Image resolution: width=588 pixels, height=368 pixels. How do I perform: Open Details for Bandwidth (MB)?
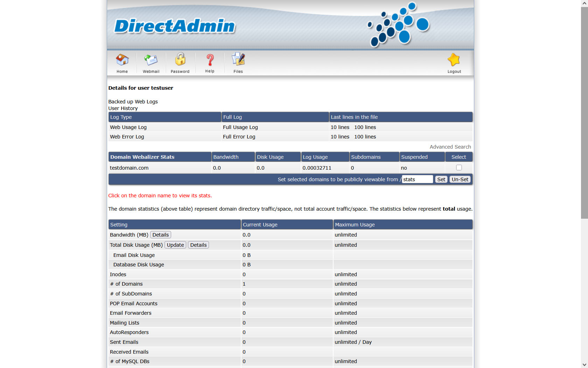[x=161, y=235]
